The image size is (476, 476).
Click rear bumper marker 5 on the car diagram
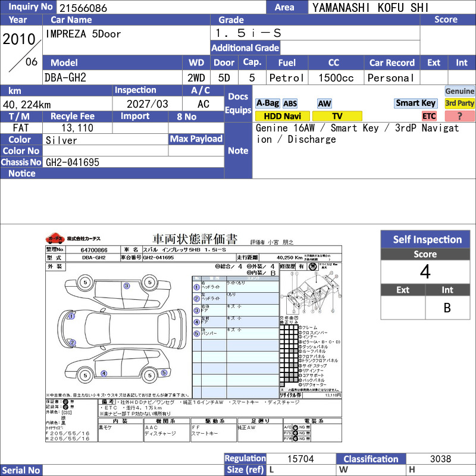pos(164,372)
